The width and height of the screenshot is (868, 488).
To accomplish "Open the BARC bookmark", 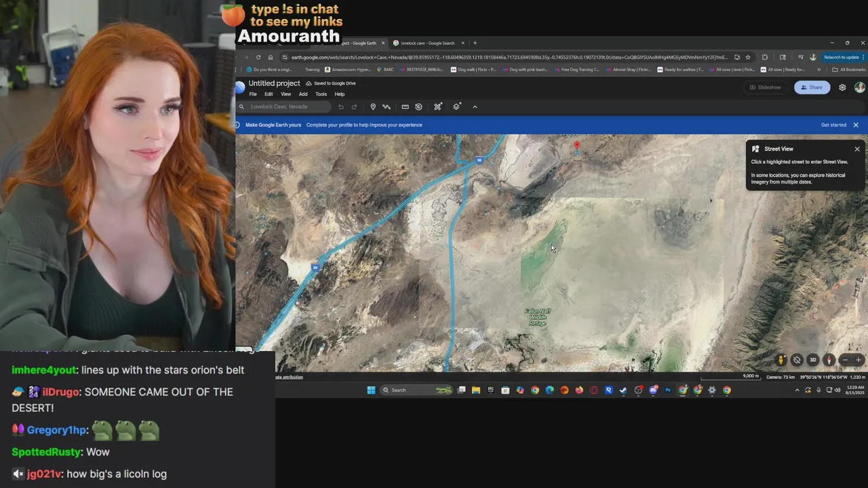I will pyautogui.click(x=384, y=69).
